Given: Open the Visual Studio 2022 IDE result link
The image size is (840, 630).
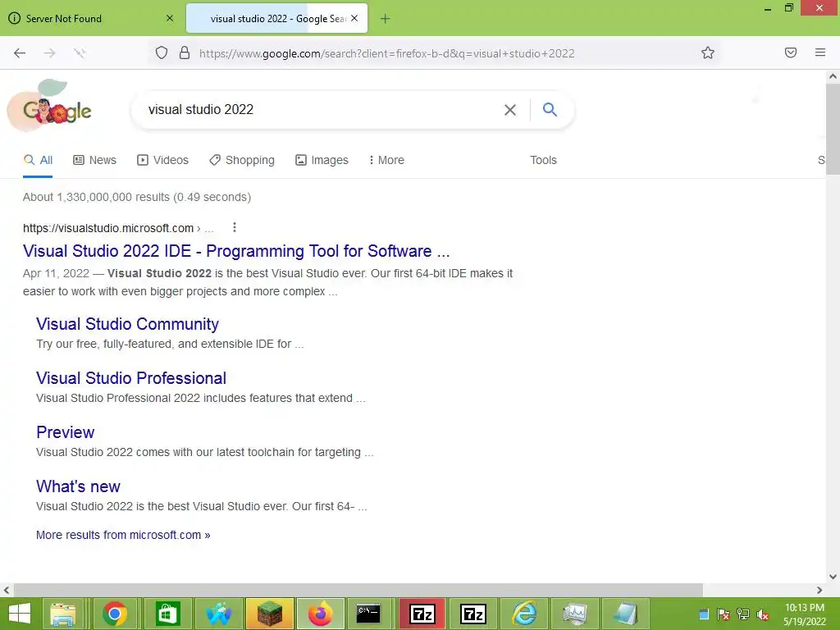Looking at the screenshot, I should pos(236,251).
